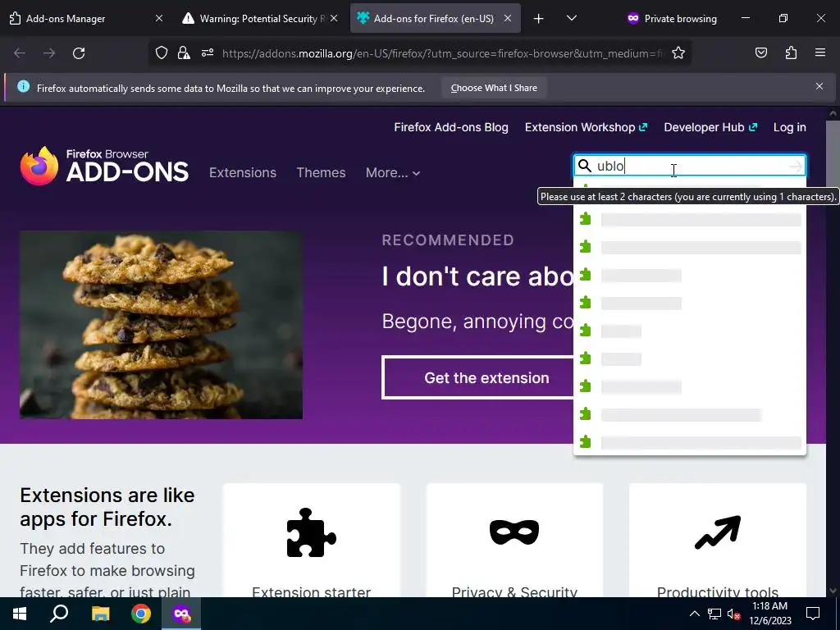Screen dimensions: 840x630
Task: Open the Firefox hamburger application menu
Action: click(819, 52)
